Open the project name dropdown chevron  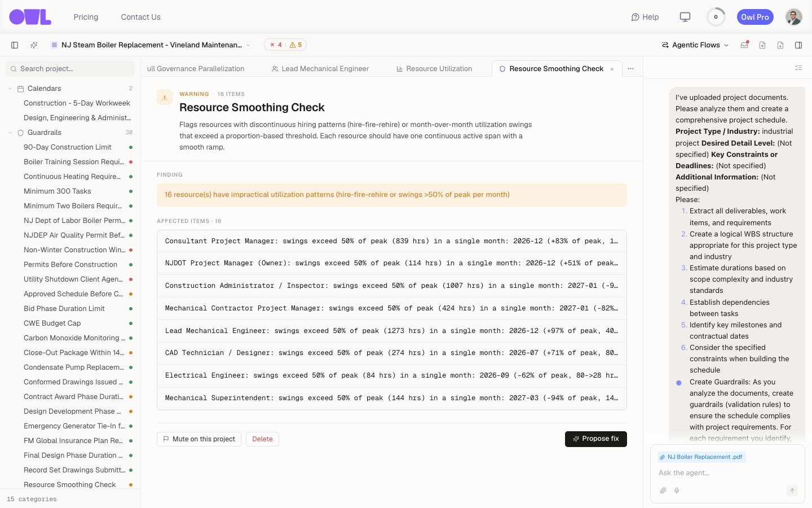(248, 45)
